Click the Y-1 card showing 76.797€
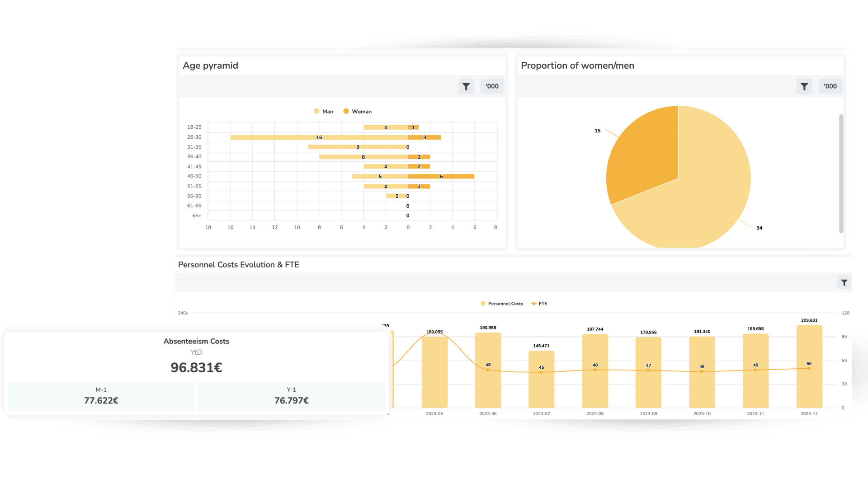 292,396
